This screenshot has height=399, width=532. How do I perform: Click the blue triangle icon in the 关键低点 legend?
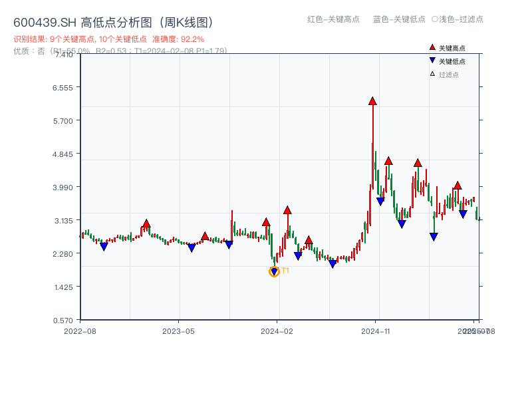pos(432,61)
